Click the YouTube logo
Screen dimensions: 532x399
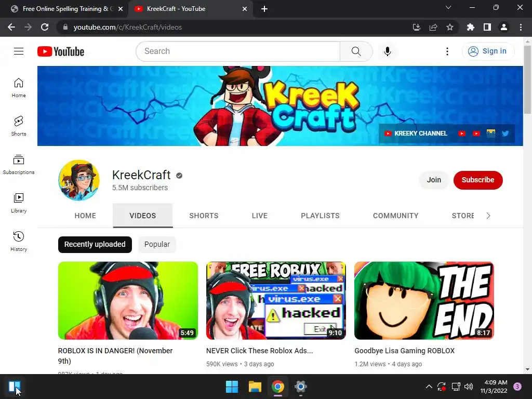coord(61,51)
